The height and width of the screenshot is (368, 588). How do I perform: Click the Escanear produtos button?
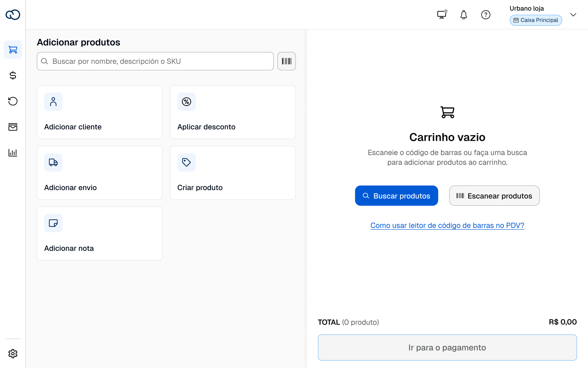pos(494,196)
